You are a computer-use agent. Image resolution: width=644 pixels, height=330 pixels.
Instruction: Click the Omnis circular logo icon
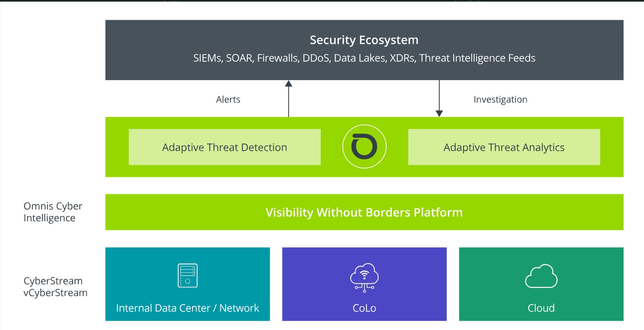tap(364, 147)
